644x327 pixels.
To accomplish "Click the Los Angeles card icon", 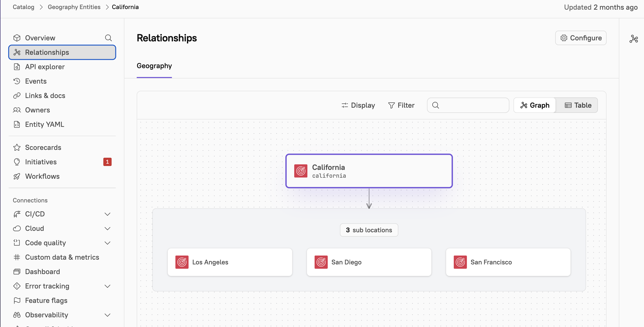I will (x=182, y=262).
